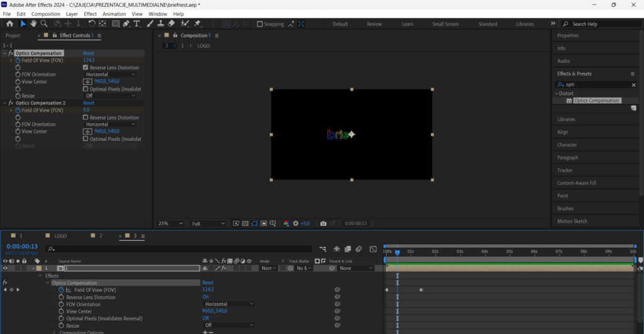Screen dimensions: 644x334
Task: Open the Full resolution dropdown
Action: [208, 223]
